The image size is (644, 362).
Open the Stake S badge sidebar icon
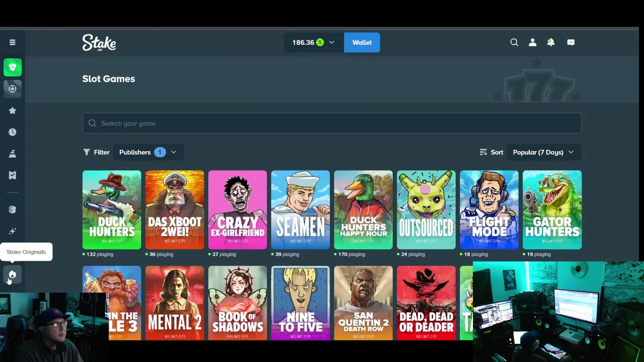click(13, 210)
